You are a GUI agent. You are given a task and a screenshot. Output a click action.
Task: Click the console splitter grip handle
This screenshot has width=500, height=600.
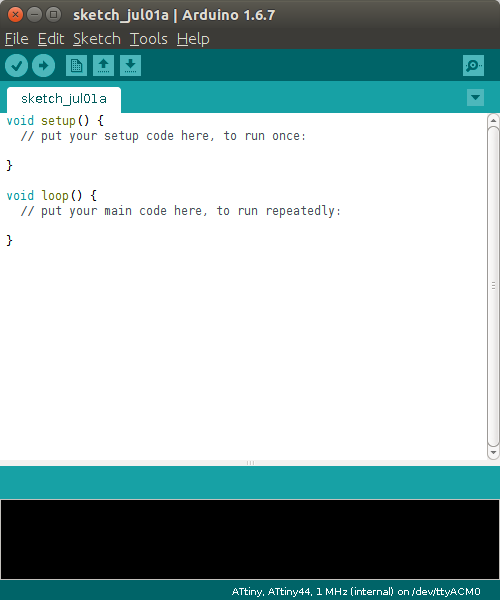coord(250,463)
